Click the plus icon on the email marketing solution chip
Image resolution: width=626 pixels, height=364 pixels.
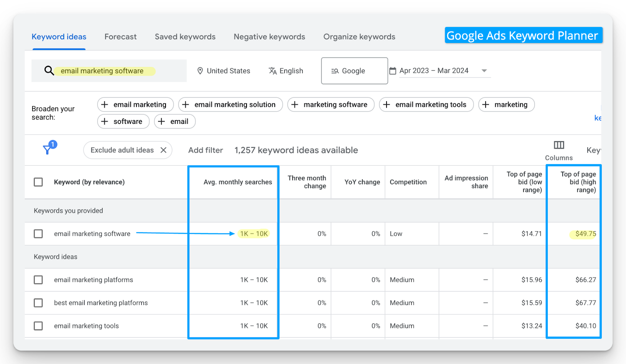(186, 104)
